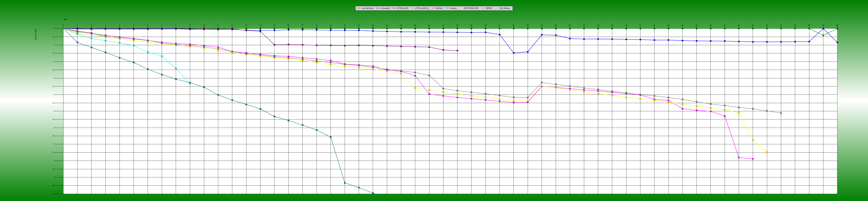Click (DTR)byAGM's purple data point at lap 28
The image size is (868, 201).
457,50
